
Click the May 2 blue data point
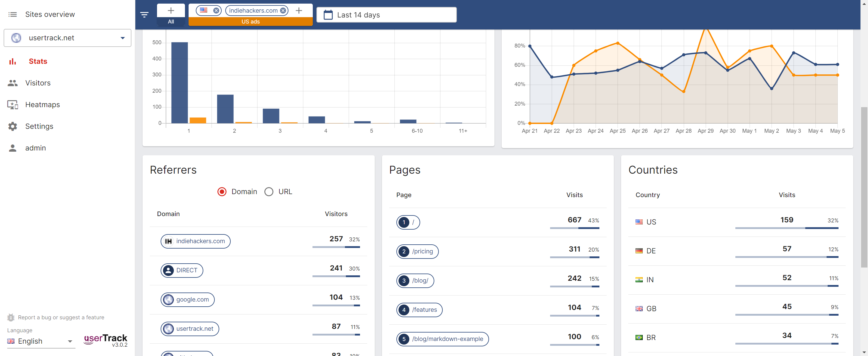tap(772, 89)
